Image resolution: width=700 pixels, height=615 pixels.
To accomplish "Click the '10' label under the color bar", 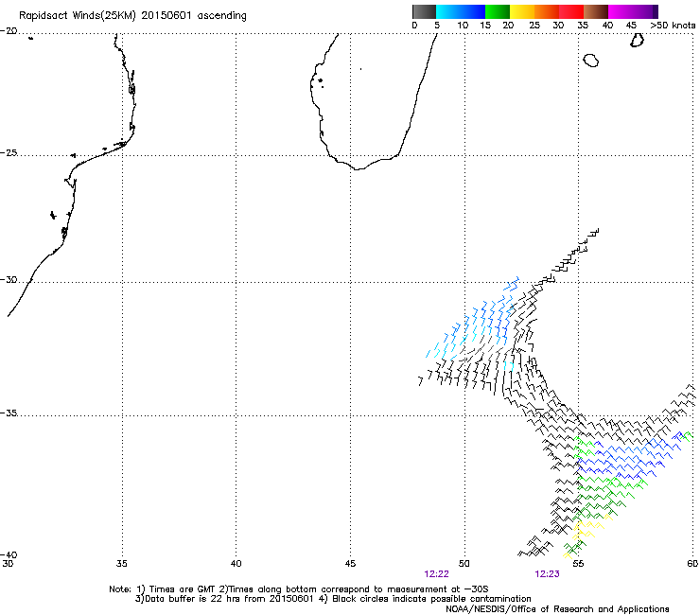I will coord(463,26).
